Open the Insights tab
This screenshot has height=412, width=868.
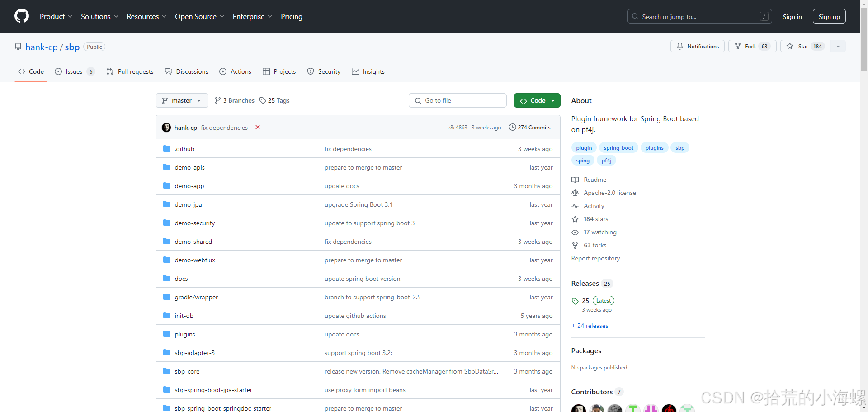368,71
